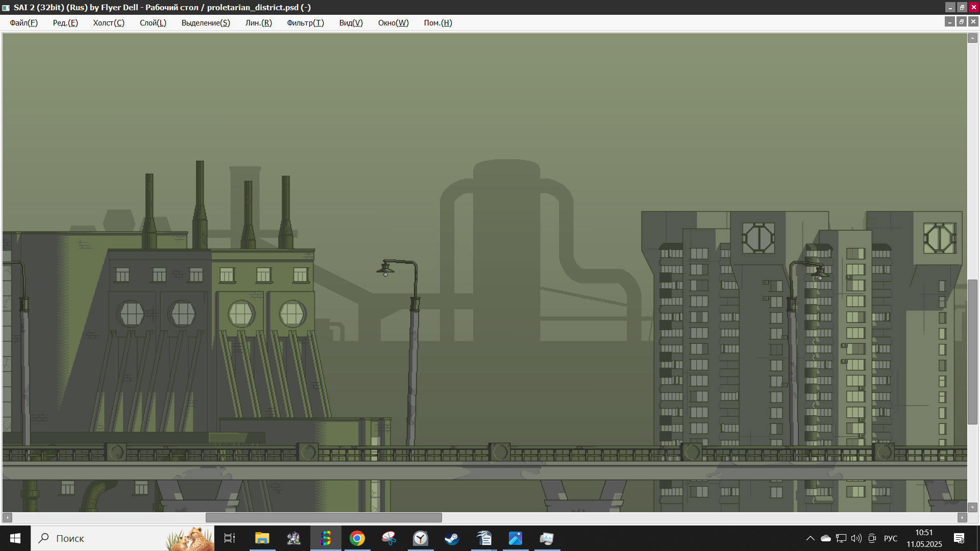980x551 pixels.
Task: Open the Фильтр (Filter) menu
Action: pos(305,23)
